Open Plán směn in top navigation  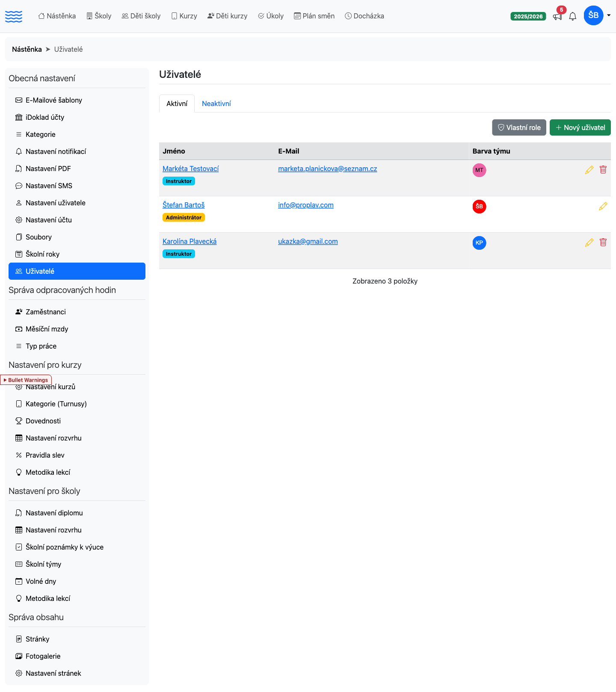[314, 16]
